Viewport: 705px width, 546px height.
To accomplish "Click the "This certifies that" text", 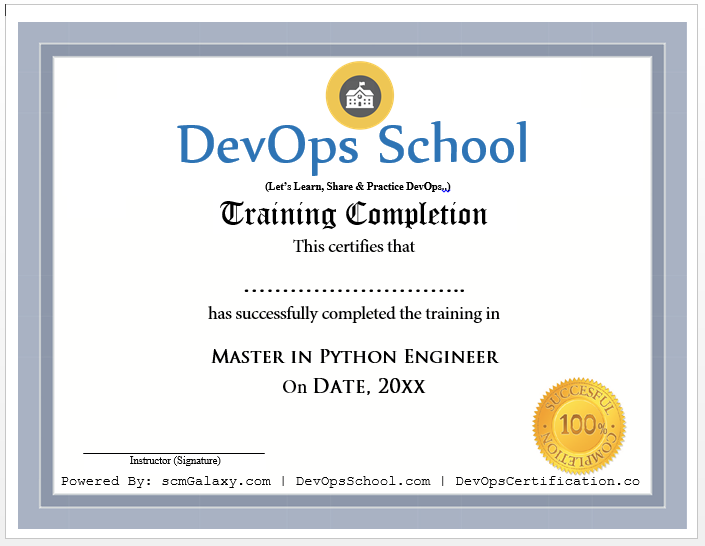I will point(353,246).
